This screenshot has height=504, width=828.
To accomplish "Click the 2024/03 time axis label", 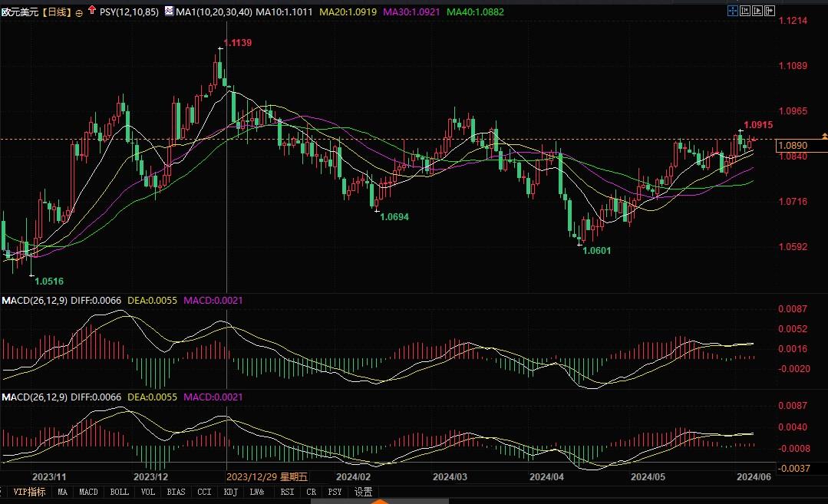I will (450, 476).
